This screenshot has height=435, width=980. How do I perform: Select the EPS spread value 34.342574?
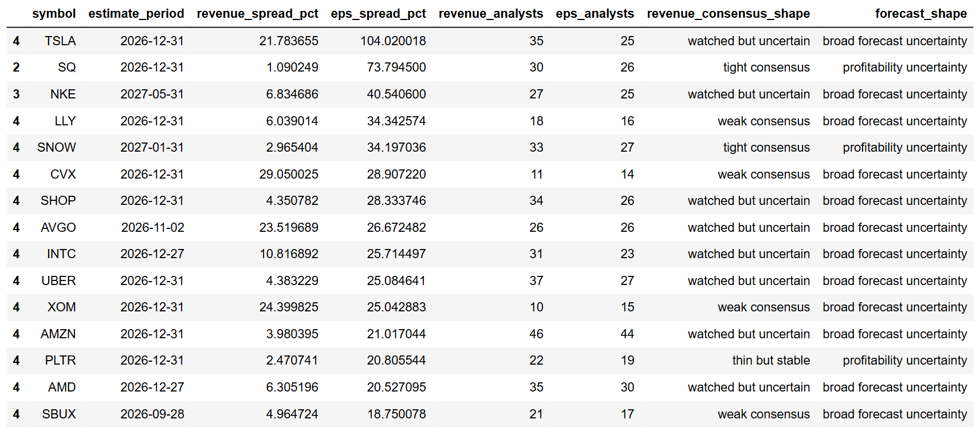tap(396, 121)
